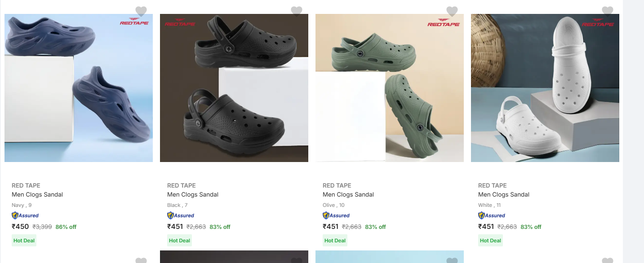Screen dimensions: 644x263
Task: Click the Hot Deal tag under Navy clogs
Action: 24,241
